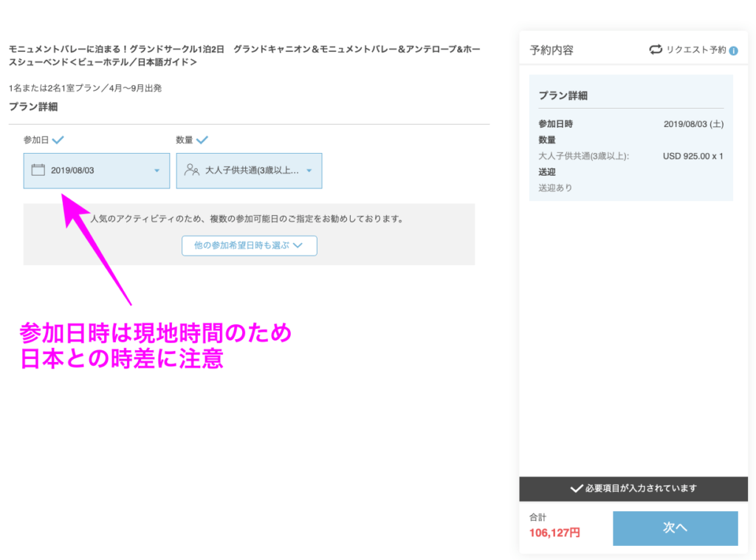The image size is (756, 560).
Task: Click the USD 925.00 x 1 price line
Action: [x=693, y=156]
